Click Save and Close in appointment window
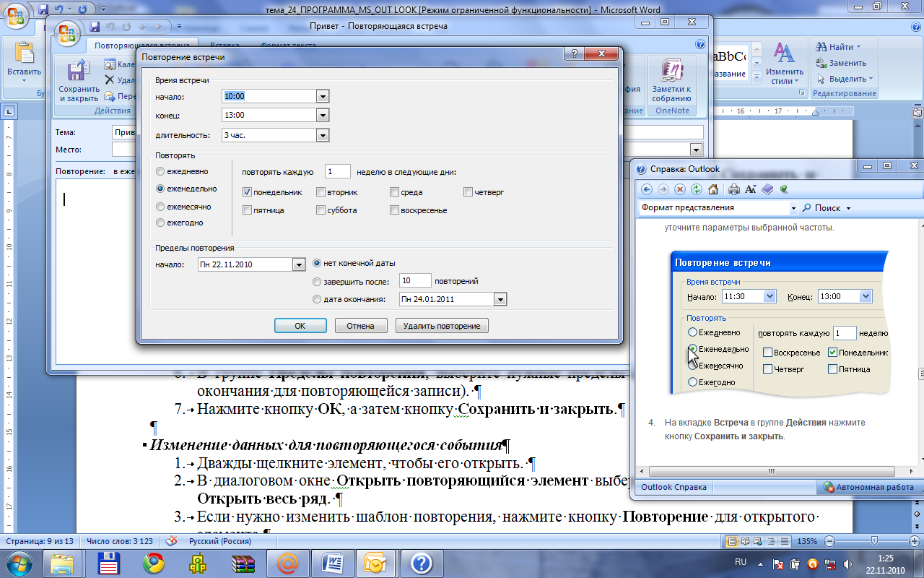This screenshot has height=578, width=924. [79, 82]
